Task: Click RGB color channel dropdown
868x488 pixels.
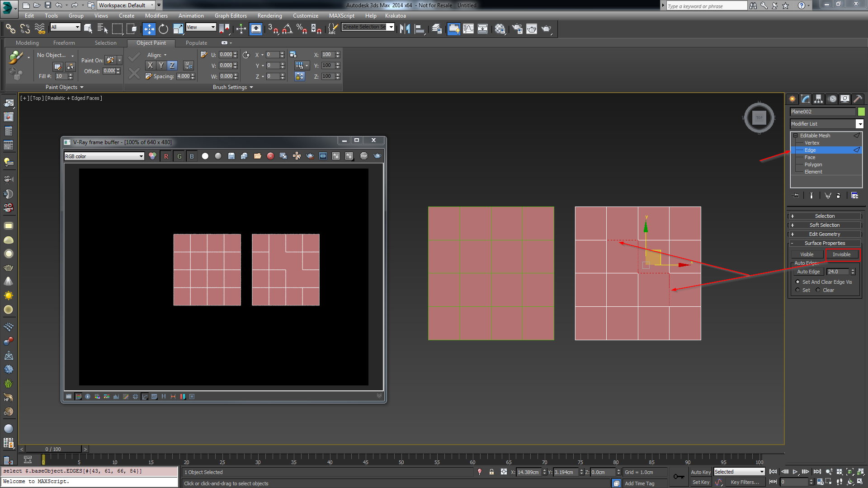Action: (x=103, y=156)
